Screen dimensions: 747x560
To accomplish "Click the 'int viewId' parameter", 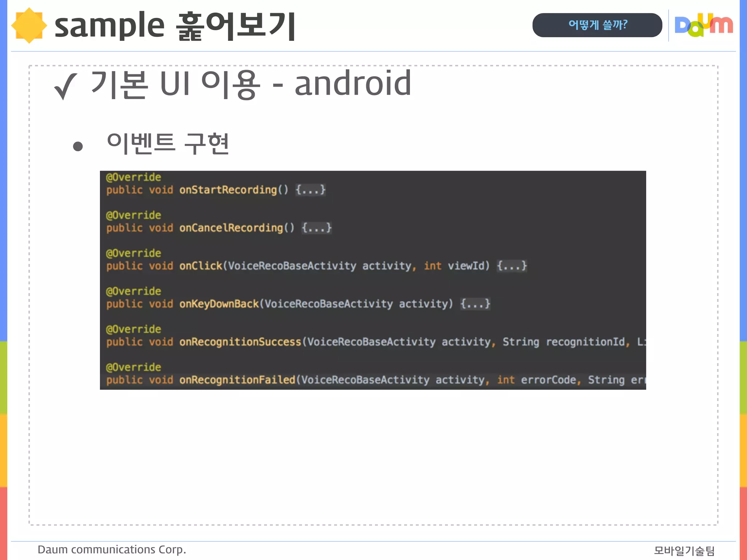I will 455,266.
